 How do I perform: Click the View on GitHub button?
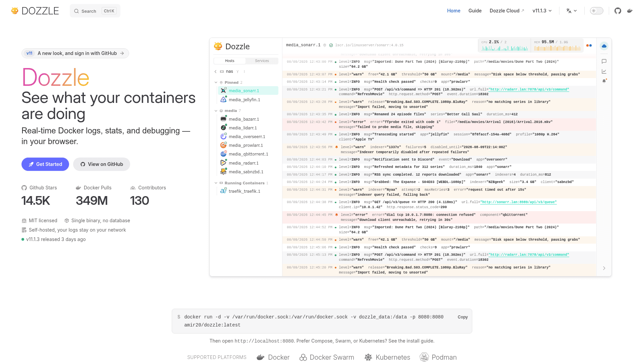pos(102,164)
